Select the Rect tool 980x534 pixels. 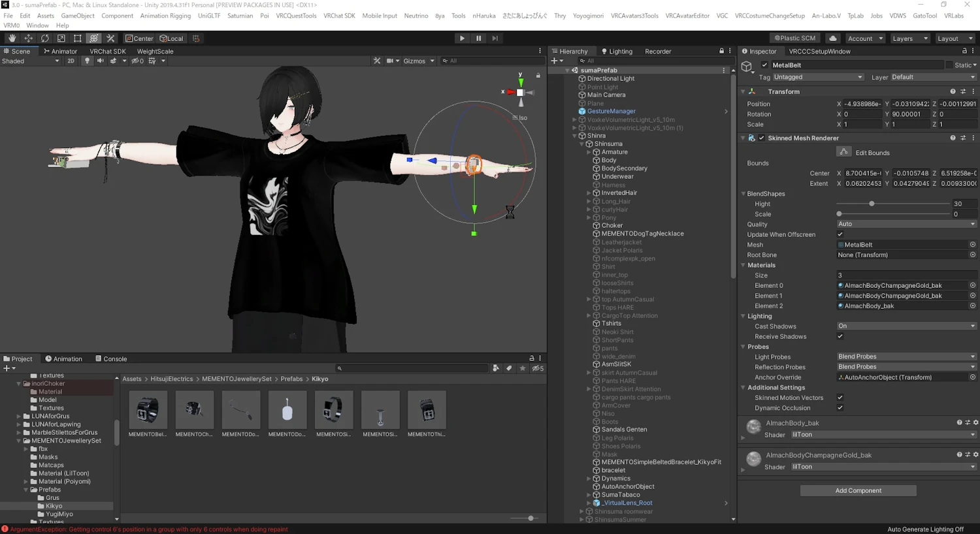point(77,39)
